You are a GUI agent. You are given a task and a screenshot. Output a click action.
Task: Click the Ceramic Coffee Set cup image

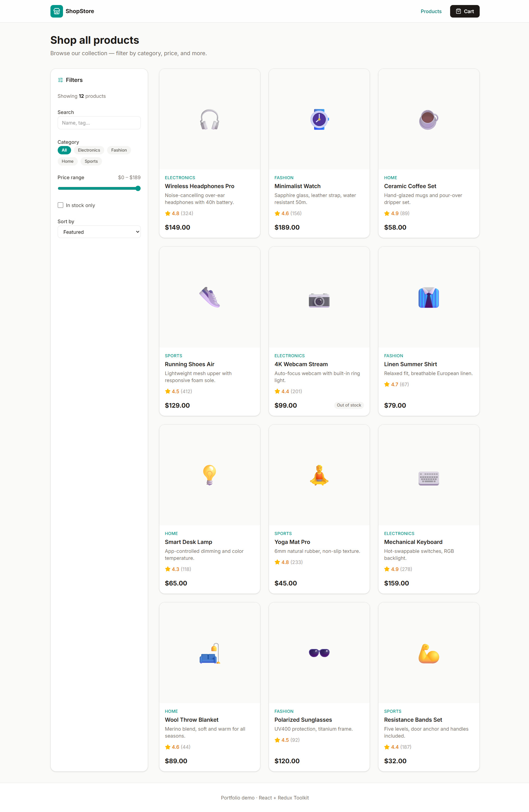pyautogui.click(x=429, y=120)
